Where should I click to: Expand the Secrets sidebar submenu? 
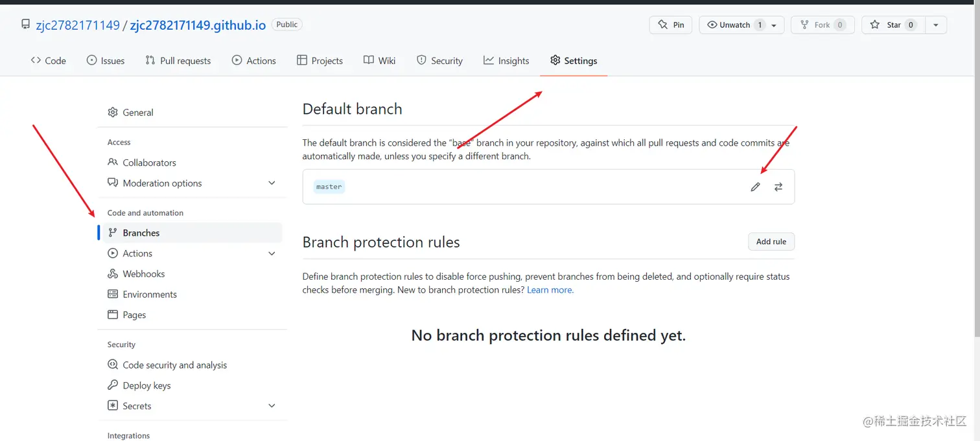click(x=272, y=406)
